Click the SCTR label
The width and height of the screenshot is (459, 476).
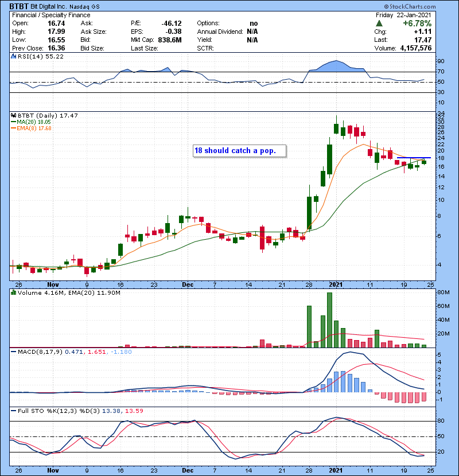[x=205, y=48]
